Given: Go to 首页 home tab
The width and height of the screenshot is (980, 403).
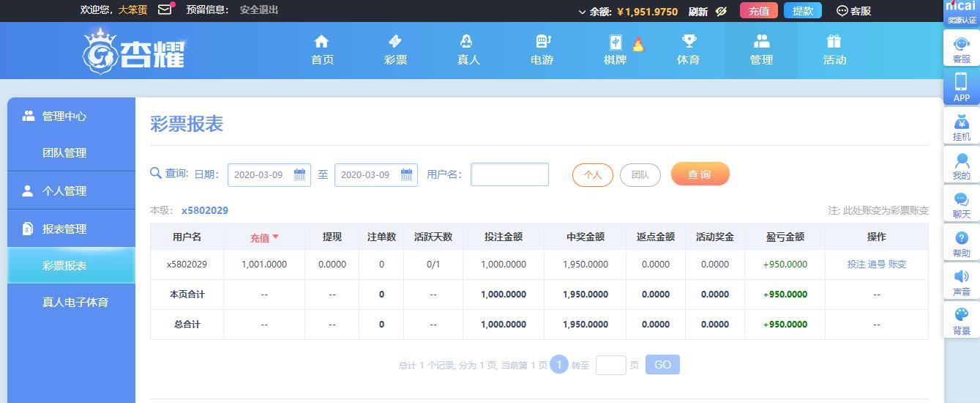Looking at the screenshot, I should 322,50.
